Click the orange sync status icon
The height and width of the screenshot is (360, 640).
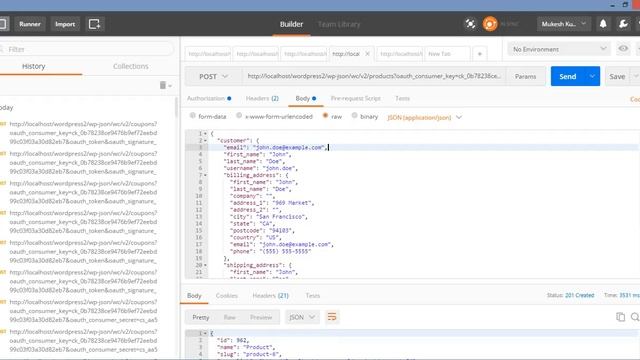(490, 24)
